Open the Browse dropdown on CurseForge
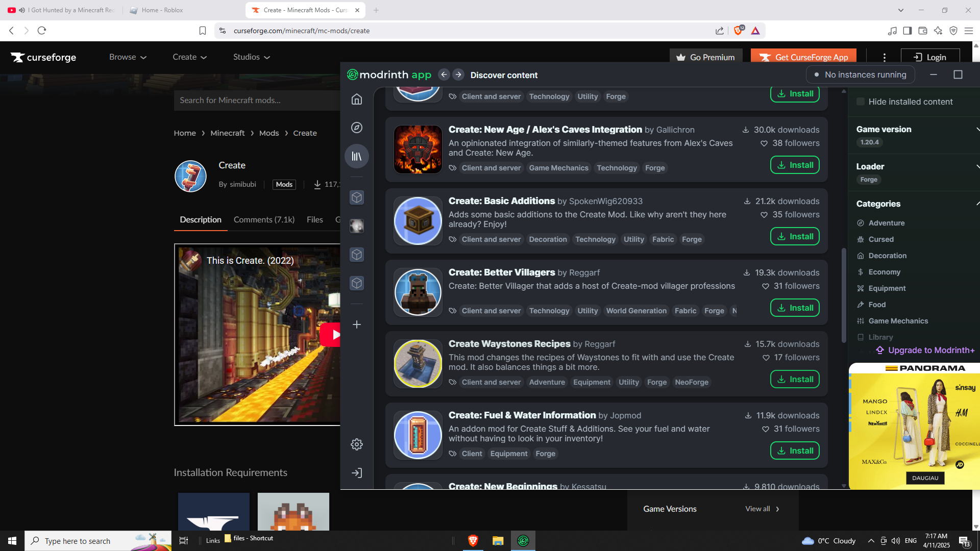 pyautogui.click(x=128, y=57)
